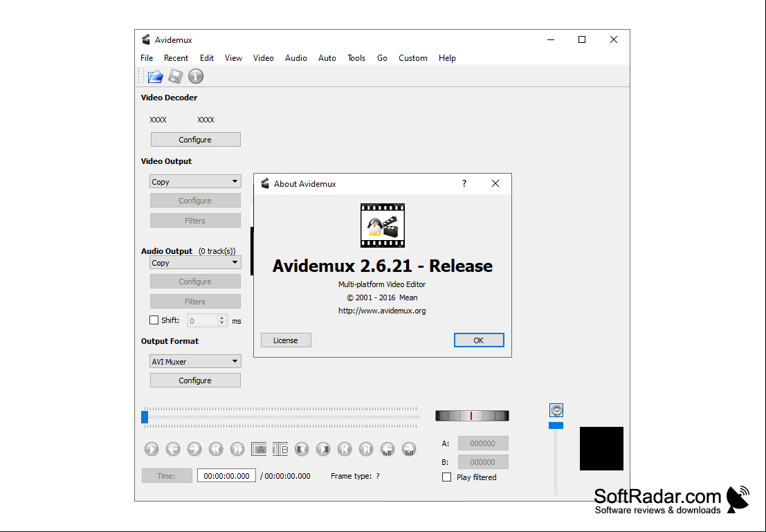766x532 pixels.
Task: Open the Video menu
Action: [264, 57]
